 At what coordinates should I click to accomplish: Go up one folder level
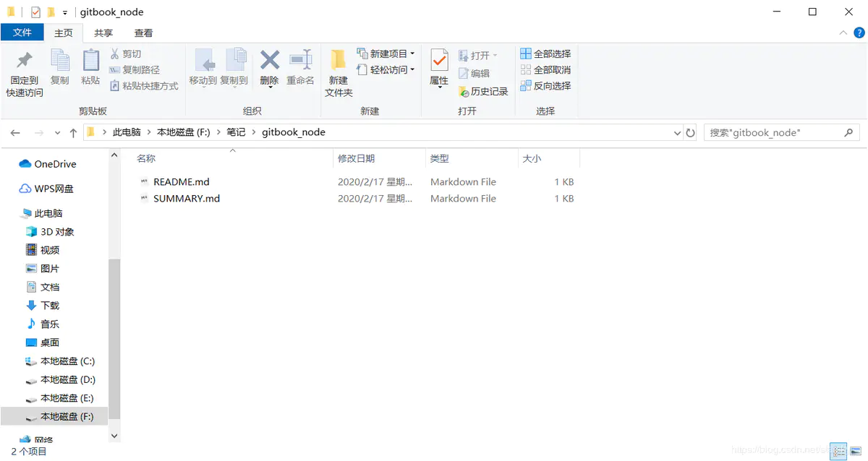point(73,133)
